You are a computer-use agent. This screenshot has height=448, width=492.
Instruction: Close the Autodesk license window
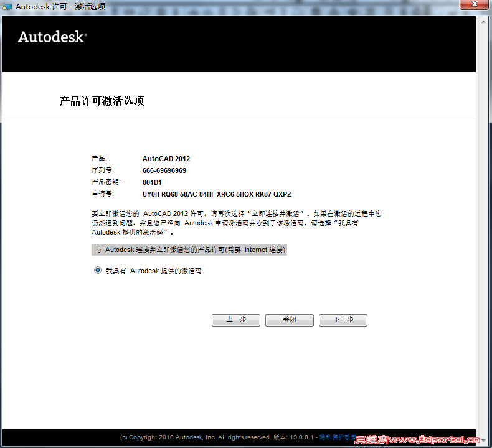click(x=474, y=4)
